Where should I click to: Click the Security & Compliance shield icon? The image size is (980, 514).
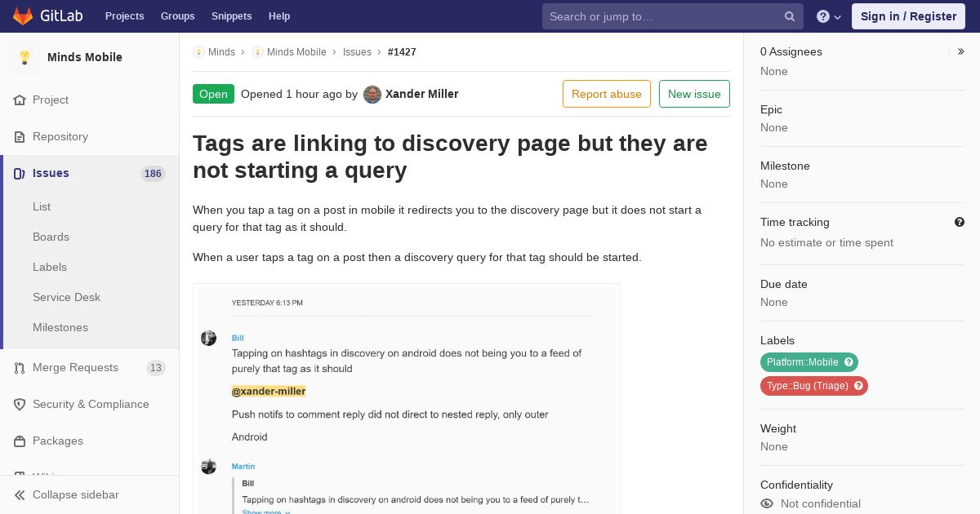[20, 405]
